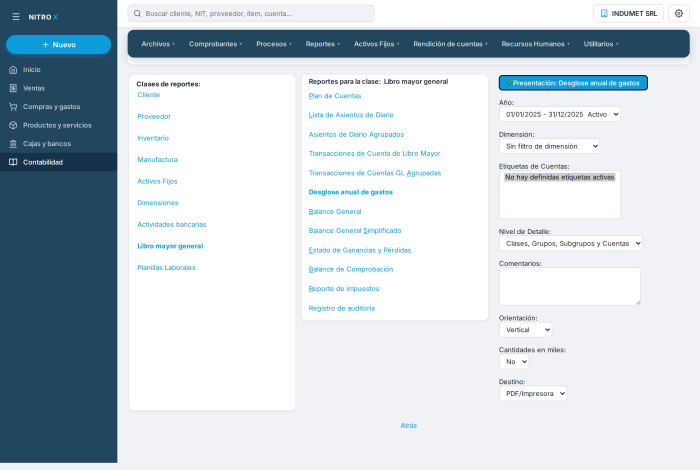Select the Proveedor report class

coord(154,116)
